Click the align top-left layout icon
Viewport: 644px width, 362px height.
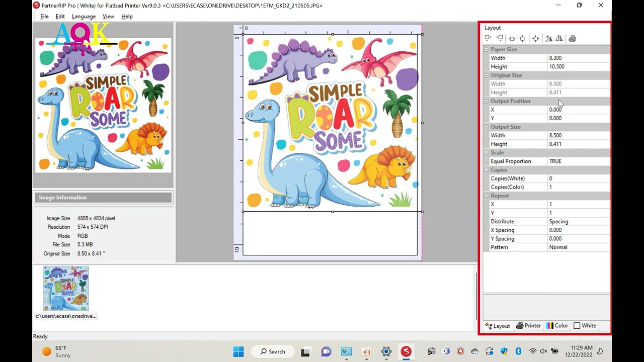pos(488,39)
